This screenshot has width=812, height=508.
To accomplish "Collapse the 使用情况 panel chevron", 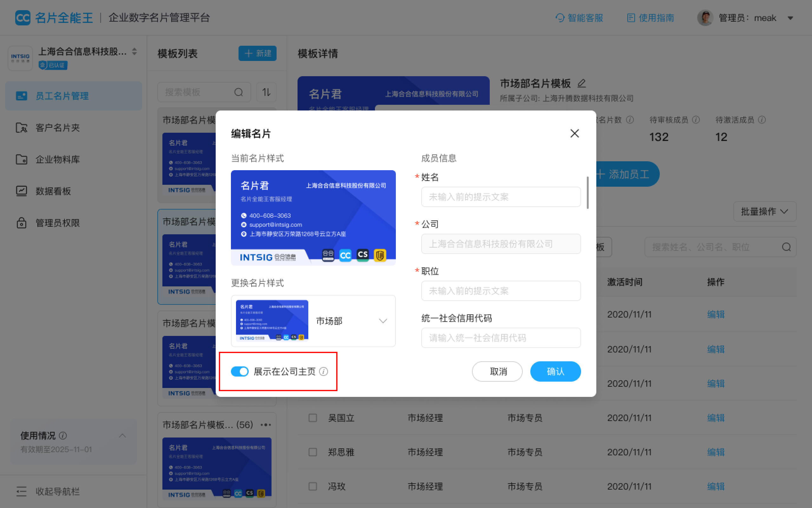I will 122,436.
